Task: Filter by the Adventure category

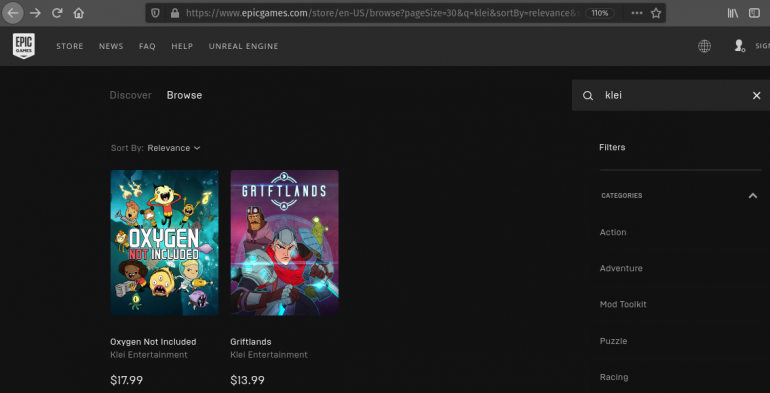Action: pyautogui.click(x=621, y=268)
